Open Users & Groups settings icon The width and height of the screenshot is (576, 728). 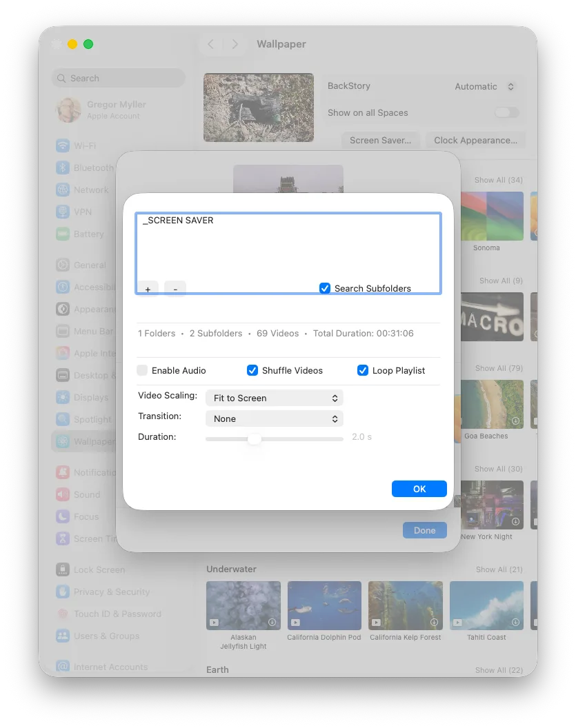click(63, 636)
